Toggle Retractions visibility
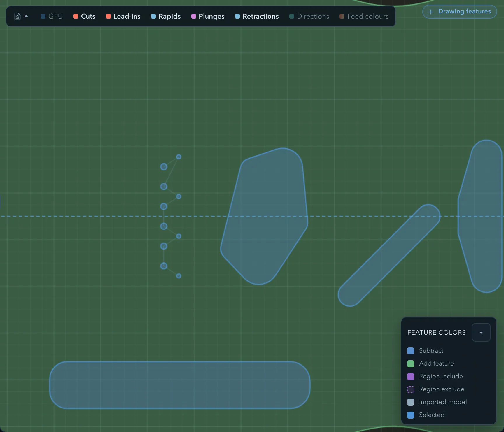504x432 pixels. (x=257, y=16)
